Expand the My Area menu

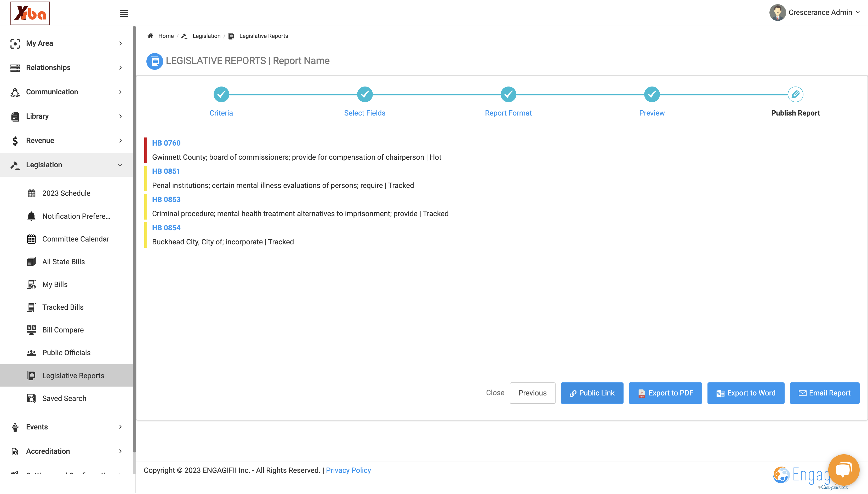point(66,43)
